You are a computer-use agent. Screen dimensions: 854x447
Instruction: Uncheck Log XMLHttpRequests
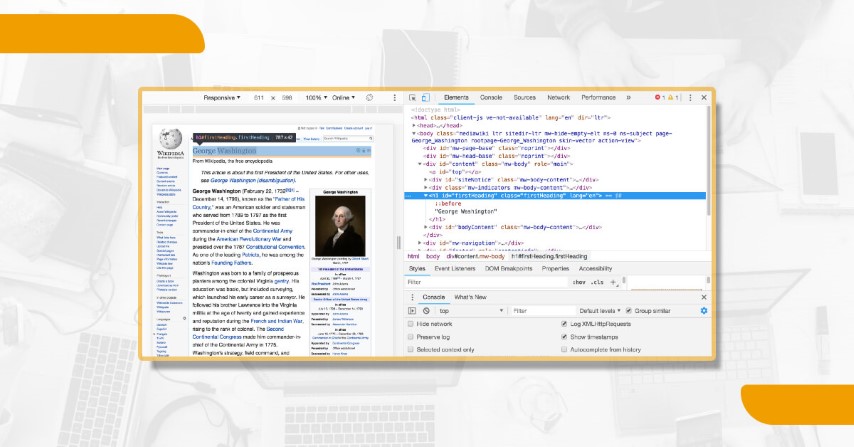point(564,324)
